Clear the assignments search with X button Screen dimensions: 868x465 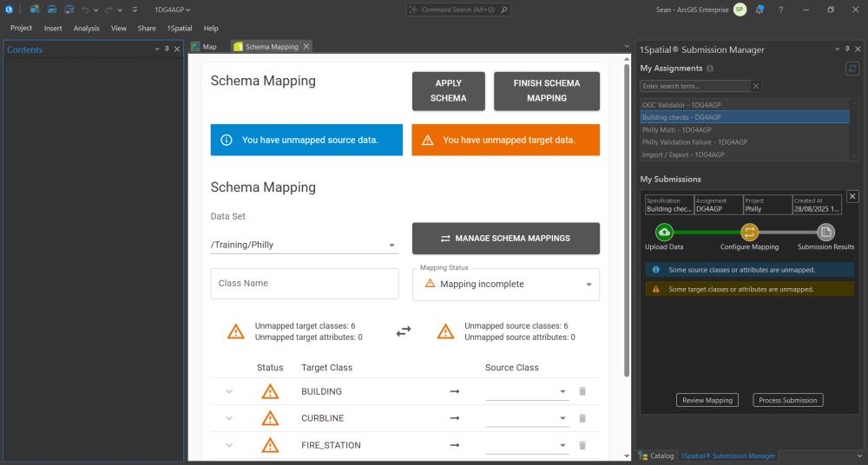pyautogui.click(x=756, y=86)
